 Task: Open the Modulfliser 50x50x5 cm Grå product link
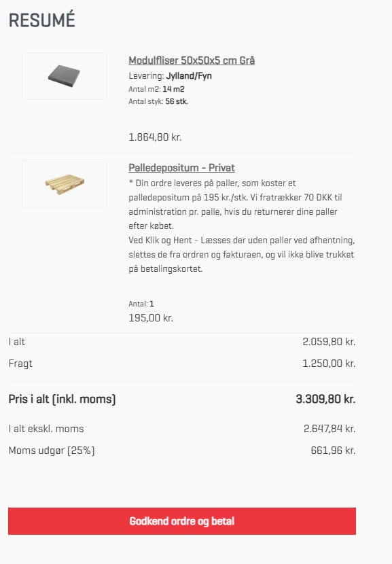(191, 60)
